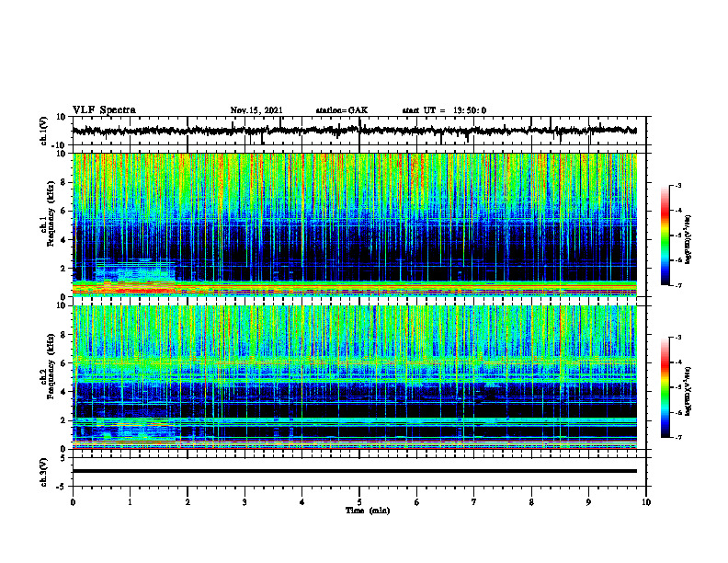Click the "9" tick on the time axis
Screen dimensions: 728x563
coord(588,502)
